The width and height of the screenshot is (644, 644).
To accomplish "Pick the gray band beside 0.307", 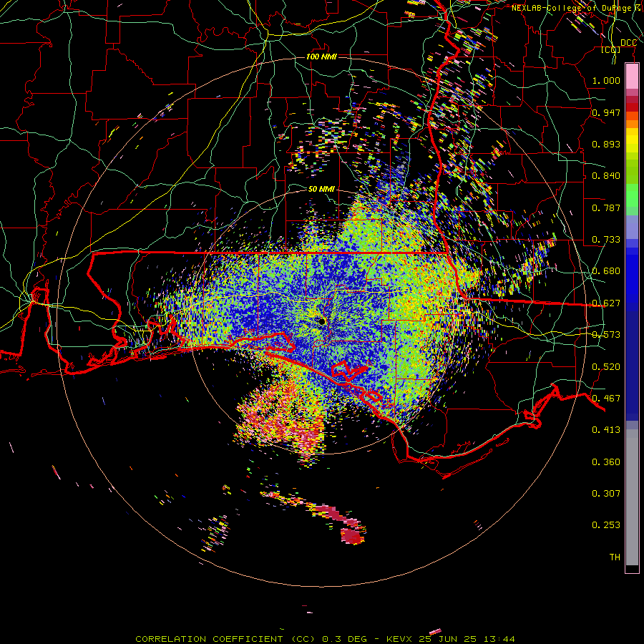I will (x=632, y=497).
